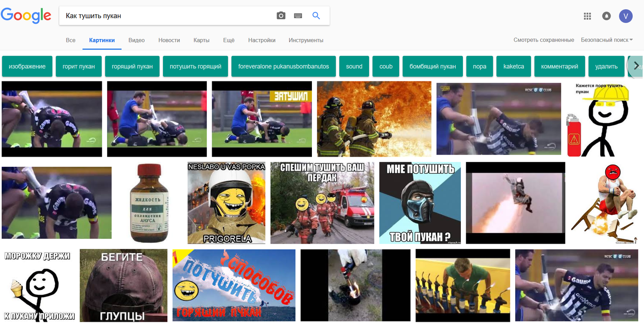
Task: Switch to the Все tab
Action: (70, 40)
